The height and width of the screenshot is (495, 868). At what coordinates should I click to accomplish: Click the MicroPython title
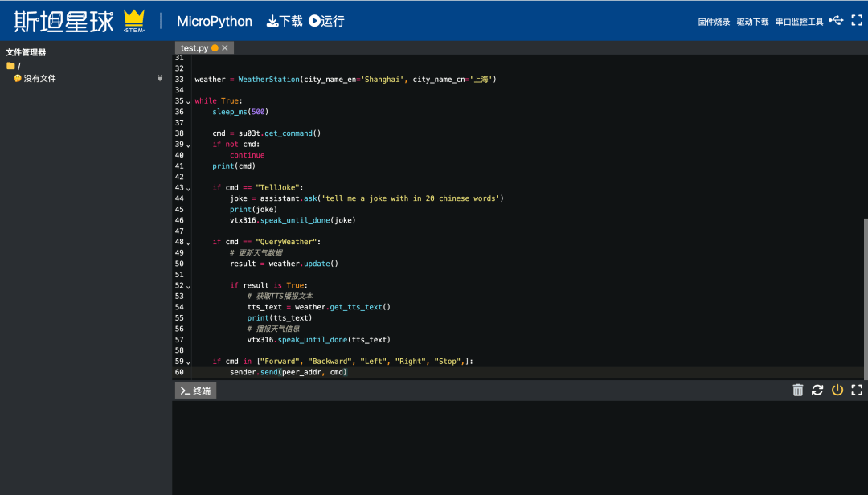coord(215,22)
